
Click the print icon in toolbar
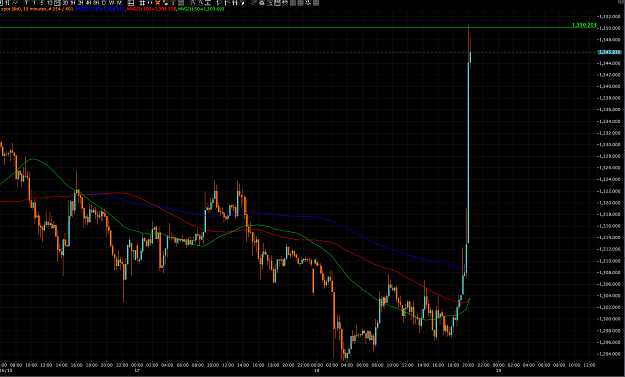point(262,3)
